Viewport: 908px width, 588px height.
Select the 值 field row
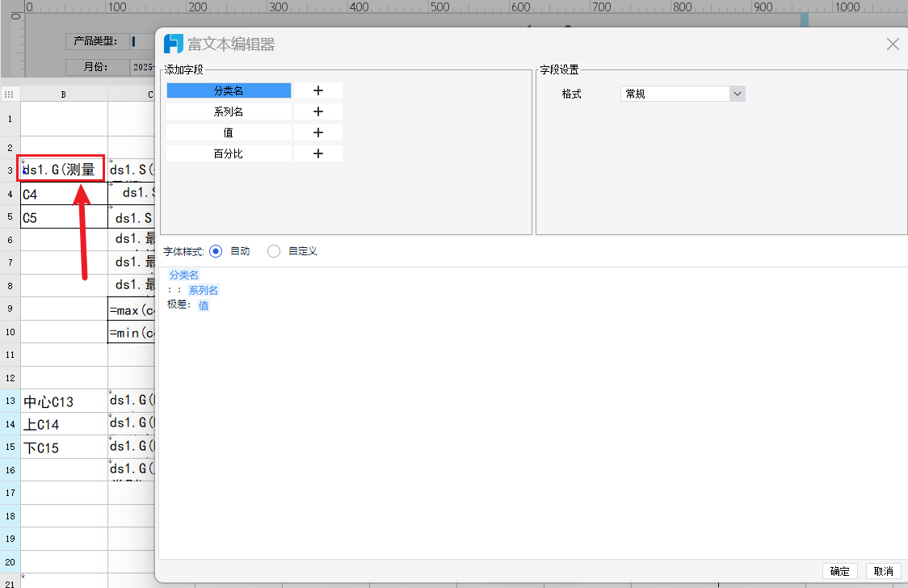click(229, 132)
